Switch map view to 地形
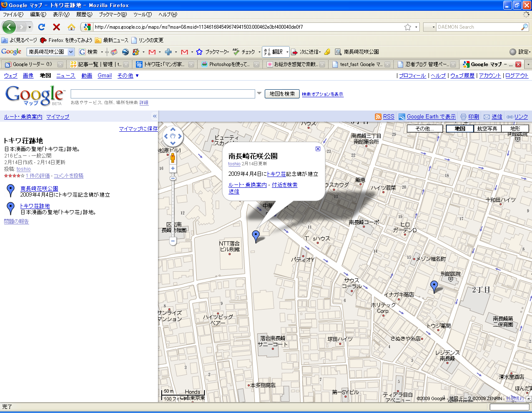Screen dimensions: 532x413 (x=515, y=129)
